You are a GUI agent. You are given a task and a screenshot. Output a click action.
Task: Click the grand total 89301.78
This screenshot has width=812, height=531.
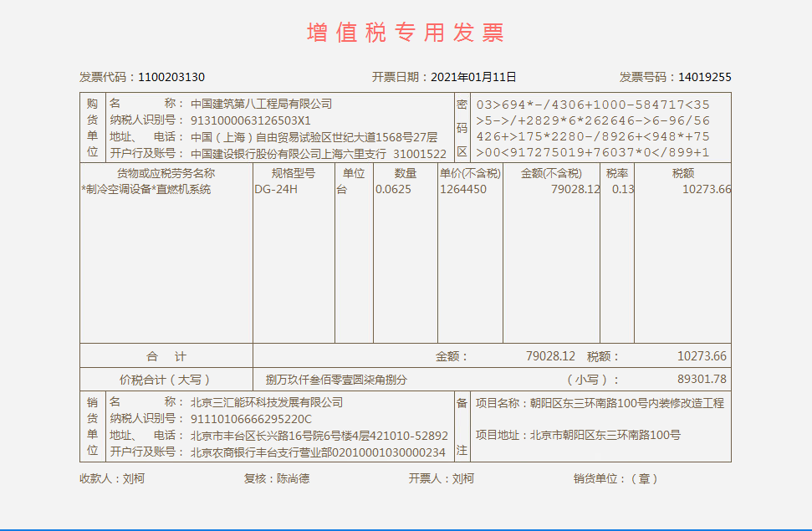702,379
